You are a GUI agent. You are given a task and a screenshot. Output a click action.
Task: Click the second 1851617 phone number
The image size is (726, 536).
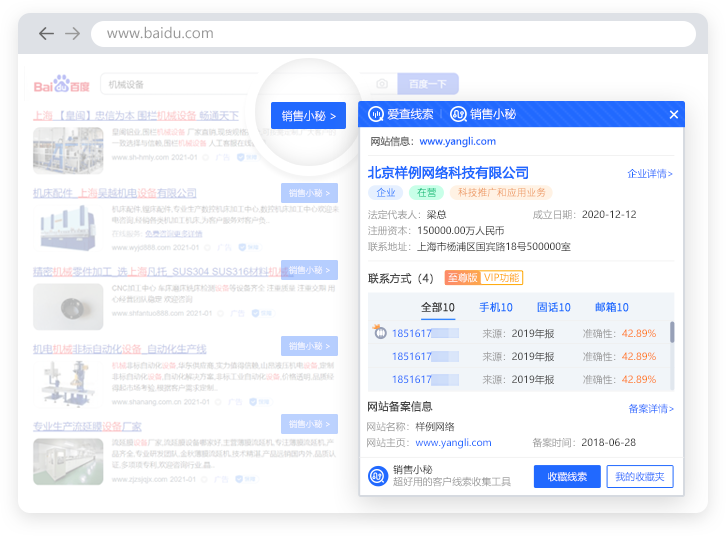click(425, 356)
